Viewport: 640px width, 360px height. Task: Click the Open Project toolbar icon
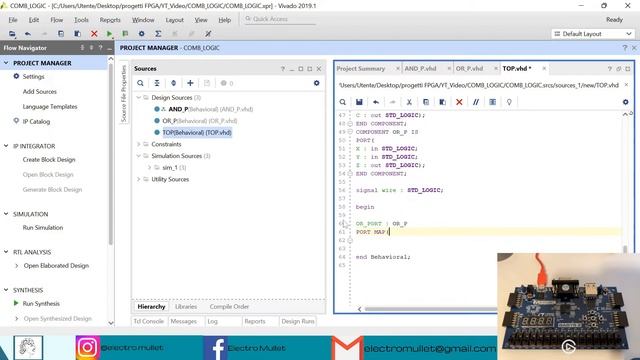pyautogui.click(x=12, y=34)
